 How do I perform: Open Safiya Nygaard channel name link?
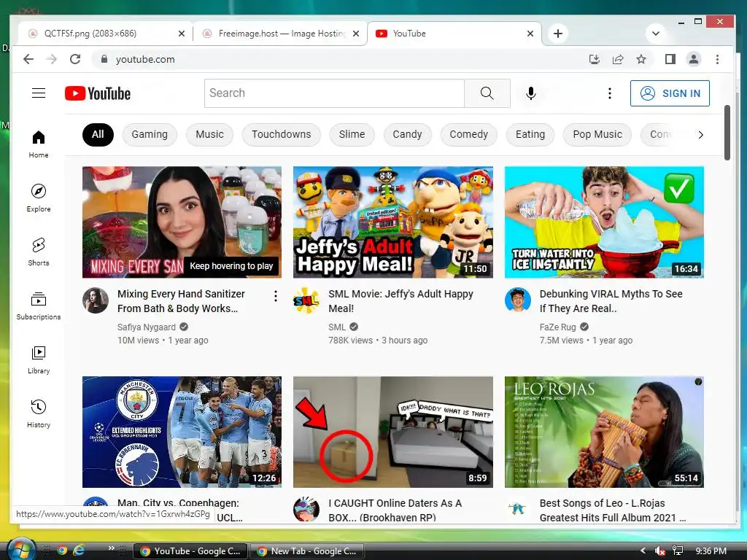point(146,327)
